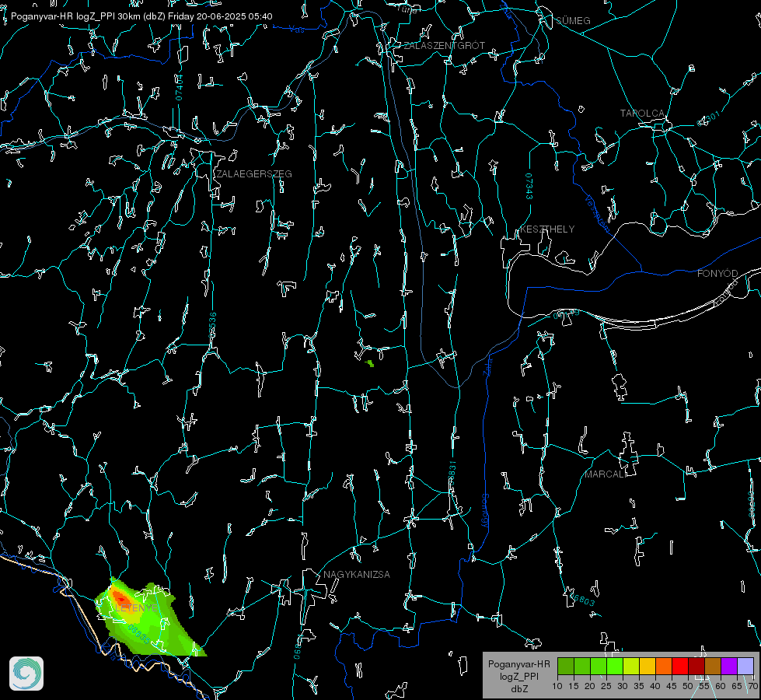Click the ZALASZENTGRÓT town label
The height and width of the screenshot is (700, 761).
tap(444, 46)
